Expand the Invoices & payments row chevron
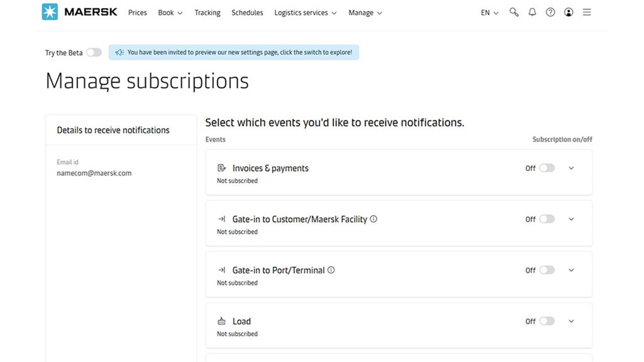This screenshot has width=644, height=362. tap(571, 168)
